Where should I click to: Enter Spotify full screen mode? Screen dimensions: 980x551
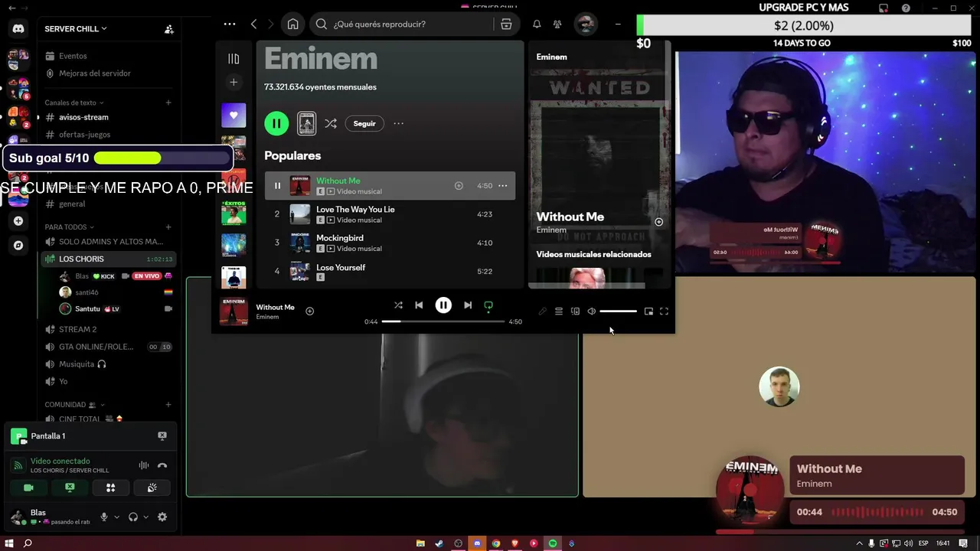(664, 311)
